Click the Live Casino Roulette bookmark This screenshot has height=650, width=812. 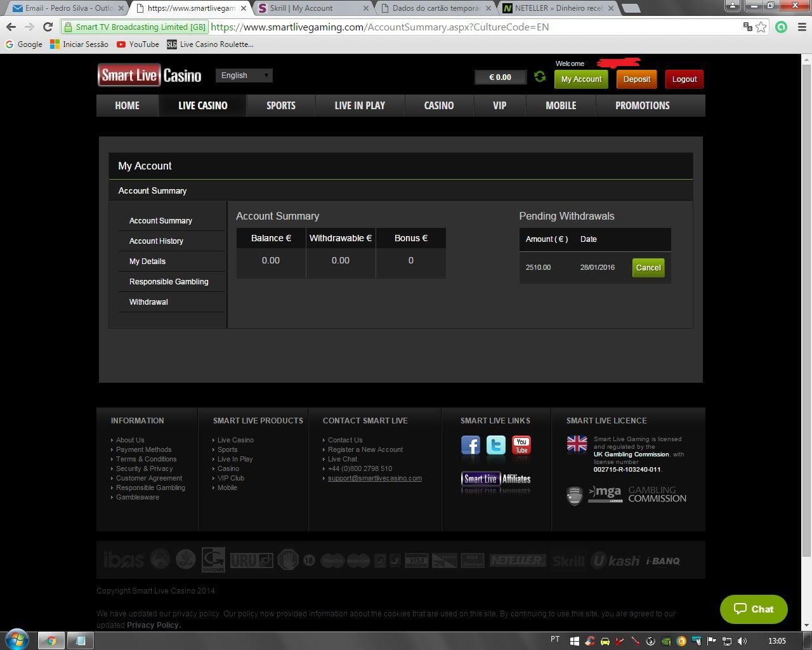210,44
